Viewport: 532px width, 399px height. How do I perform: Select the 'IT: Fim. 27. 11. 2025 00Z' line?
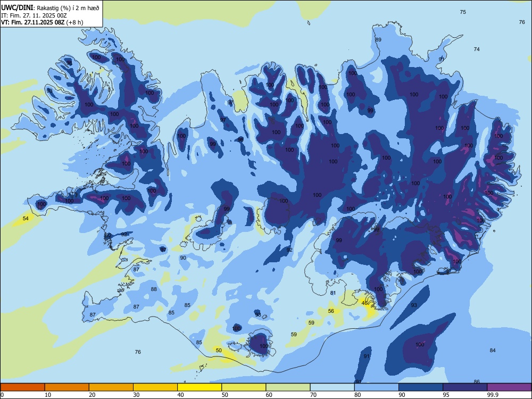coord(34,15)
